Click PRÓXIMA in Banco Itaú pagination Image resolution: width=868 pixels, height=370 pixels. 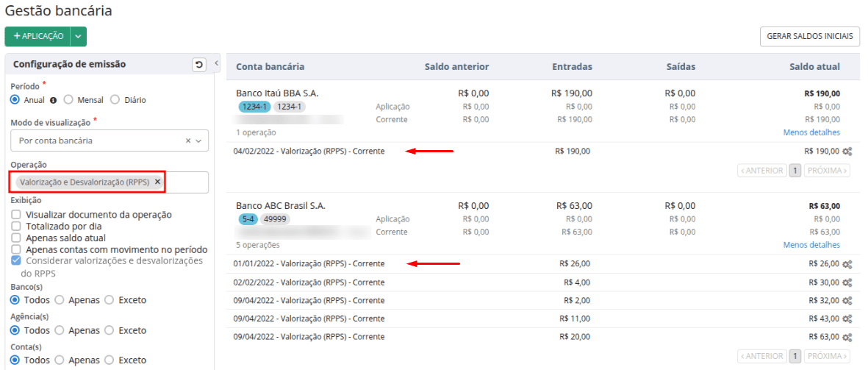(827, 171)
